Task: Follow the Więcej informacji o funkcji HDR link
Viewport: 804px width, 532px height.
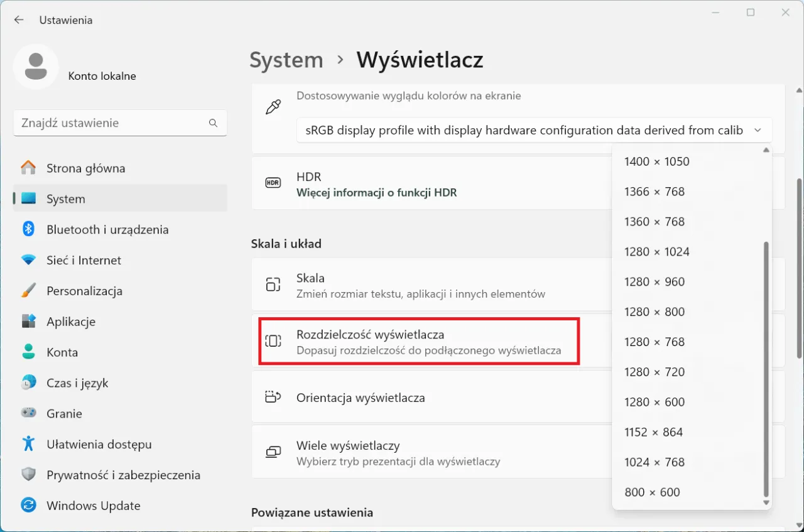Action: click(376, 192)
